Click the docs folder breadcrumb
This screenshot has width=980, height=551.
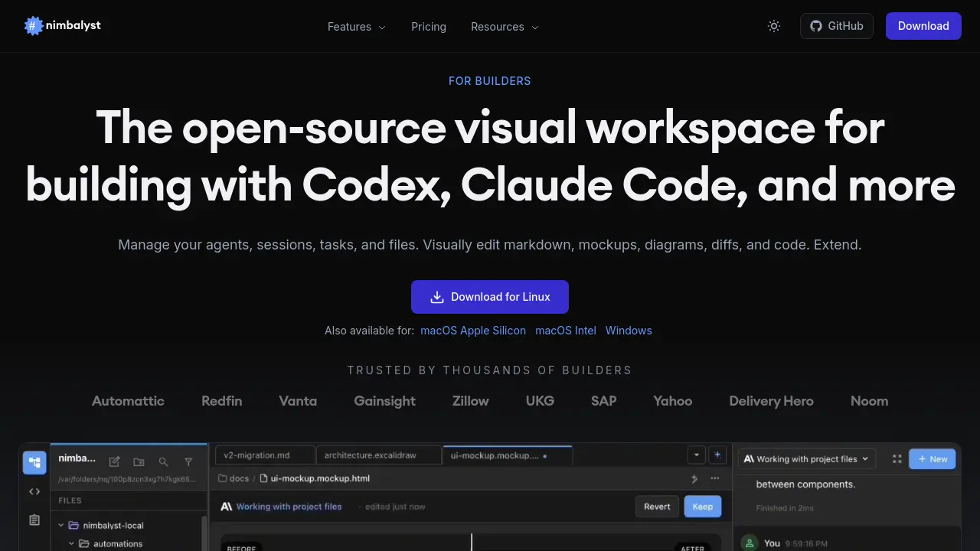coord(234,478)
